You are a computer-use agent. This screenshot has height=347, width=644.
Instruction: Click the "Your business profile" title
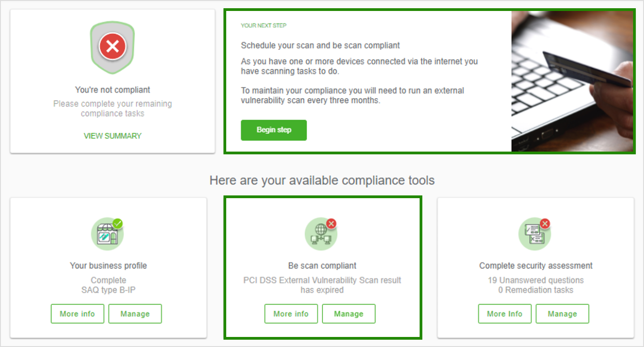(x=109, y=265)
